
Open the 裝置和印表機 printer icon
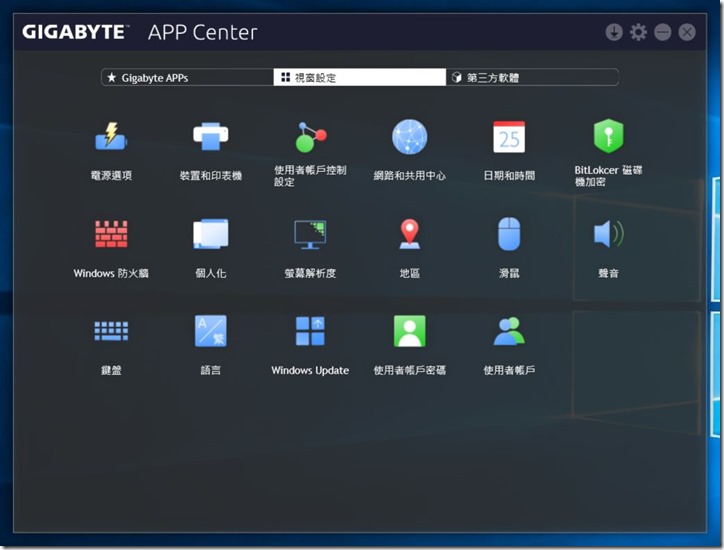point(211,136)
